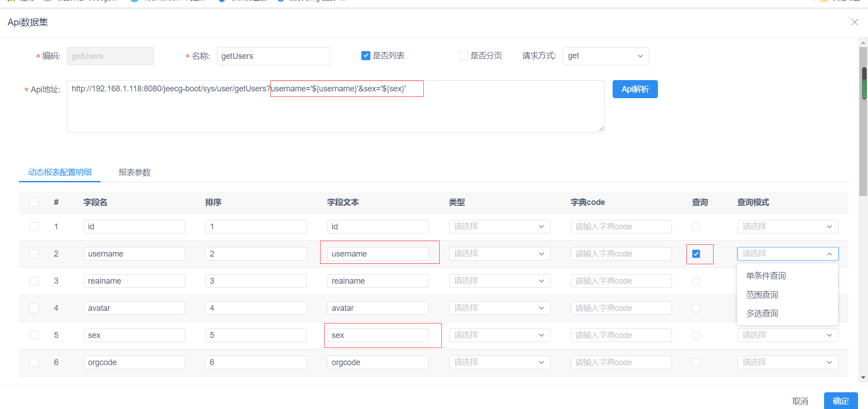Click the 字典code column header
The width and height of the screenshot is (868, 409).
coord(588,202)
